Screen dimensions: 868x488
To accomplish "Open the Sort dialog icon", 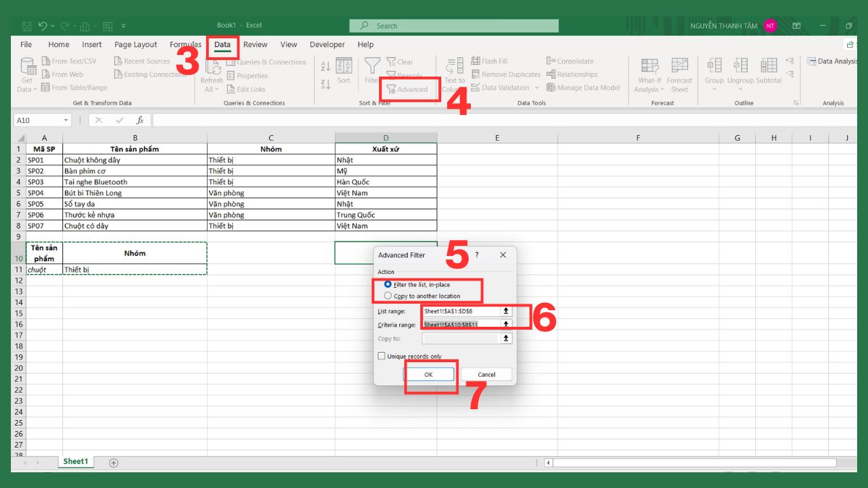I will click(x=344, y=72).
